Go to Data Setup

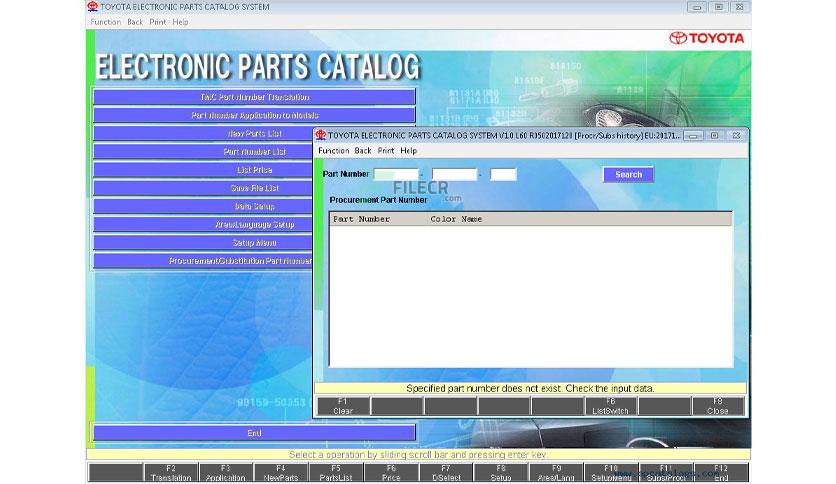point(203,206)
